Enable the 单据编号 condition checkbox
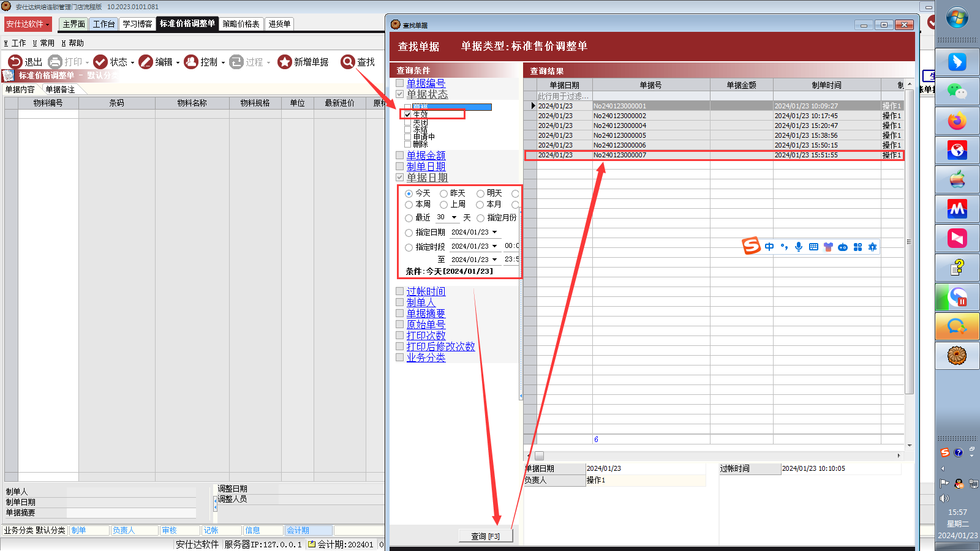 tap(400, 83)
